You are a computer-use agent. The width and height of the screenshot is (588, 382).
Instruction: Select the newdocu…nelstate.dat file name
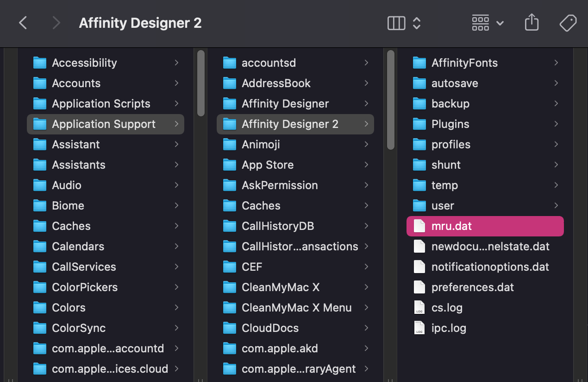(x=490, y=246)
